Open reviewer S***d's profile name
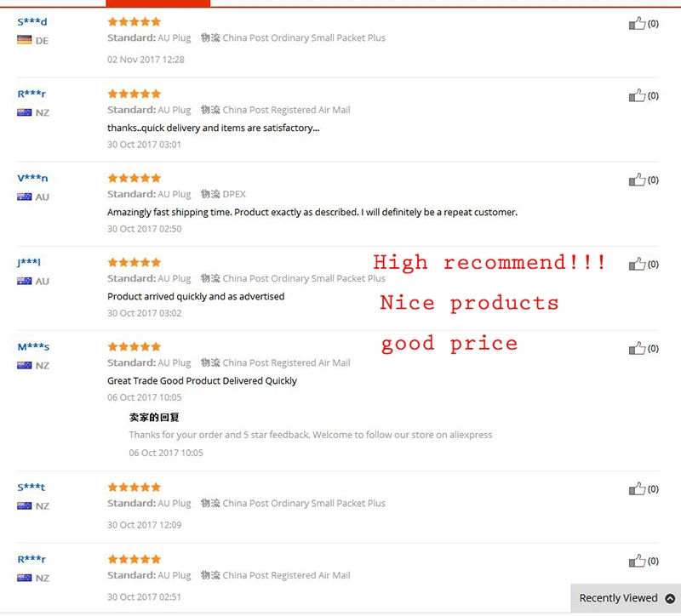The height and width of the screenshot is (616, 681). click(32, 21)
